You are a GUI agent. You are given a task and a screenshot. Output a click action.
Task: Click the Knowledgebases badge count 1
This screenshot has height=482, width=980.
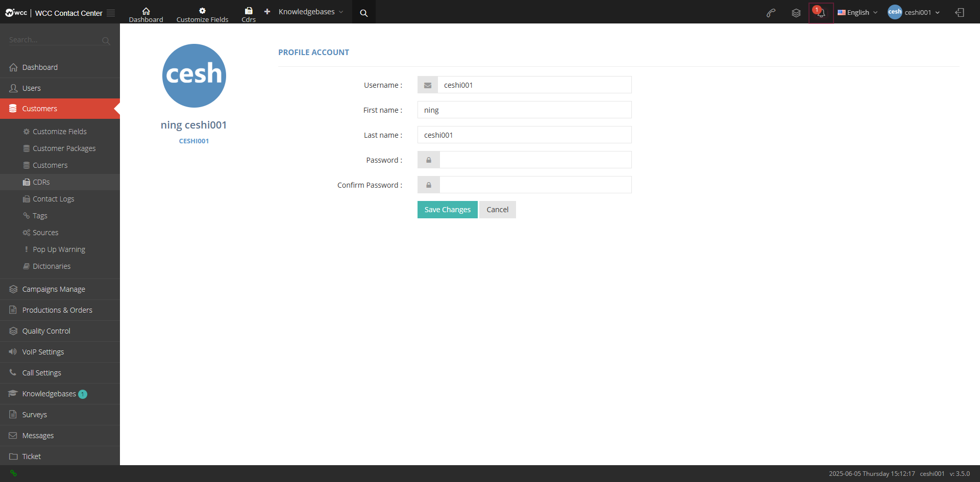tap(83, 394)
